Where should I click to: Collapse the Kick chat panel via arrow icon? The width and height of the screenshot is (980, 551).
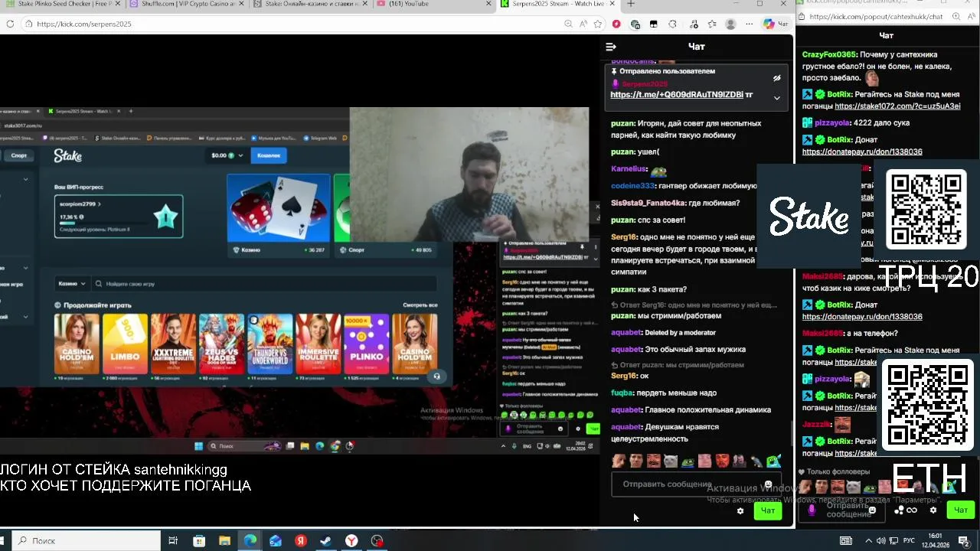click(x=611, y=47)
